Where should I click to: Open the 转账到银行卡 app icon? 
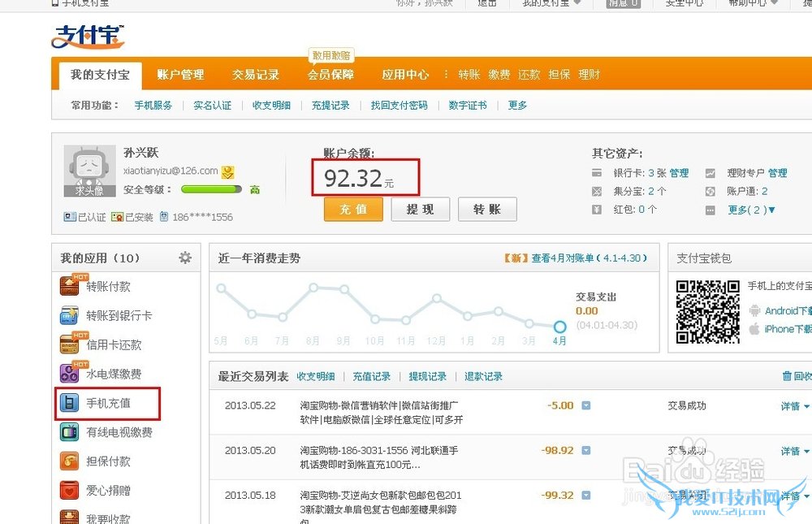tap(70, 316)
